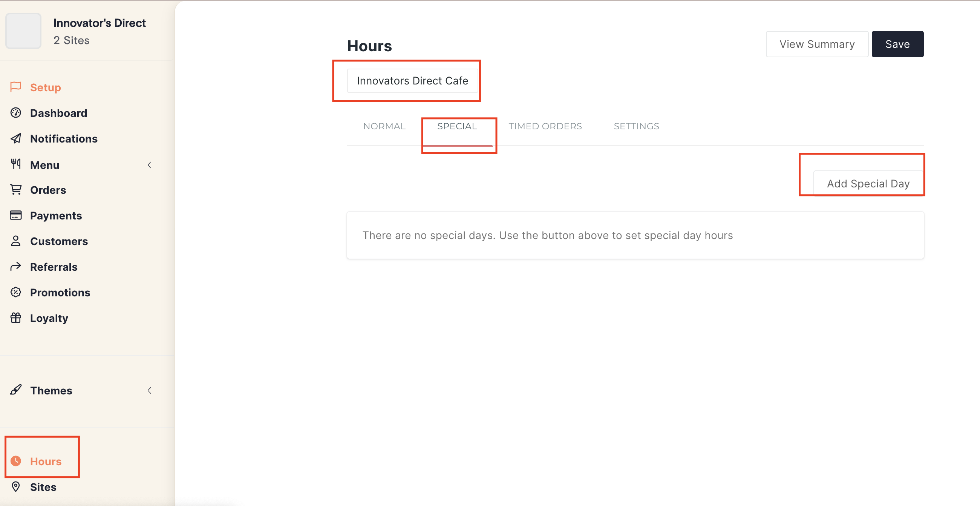This screenshot has width=980, height=506.
Task: Expand the Themes submenu chevron
Action: click(150, 390)
